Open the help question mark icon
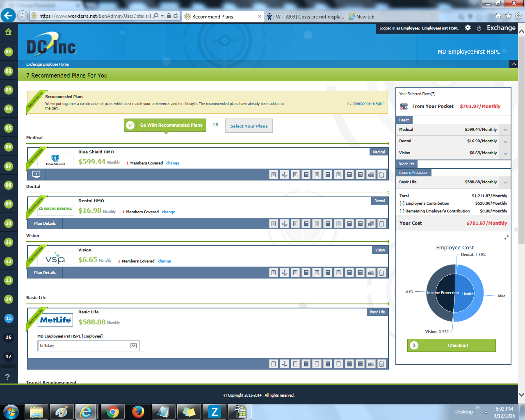525x420 pixels. click(7, 377)
